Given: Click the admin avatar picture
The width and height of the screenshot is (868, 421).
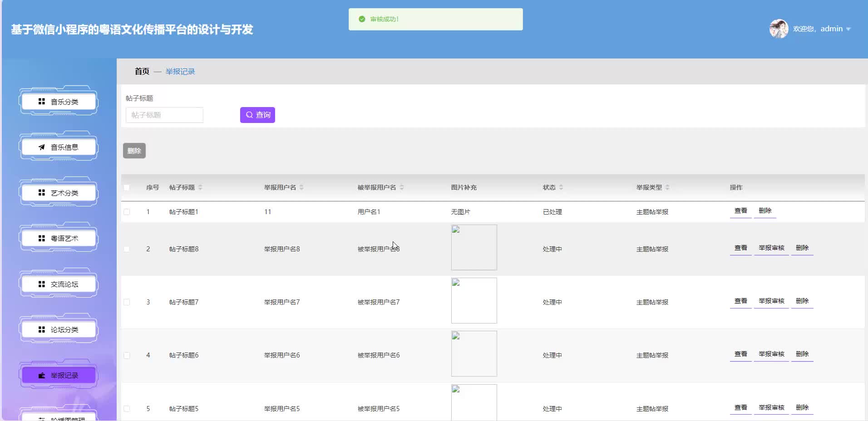Looking at the screenshot, I should (779, 29).
